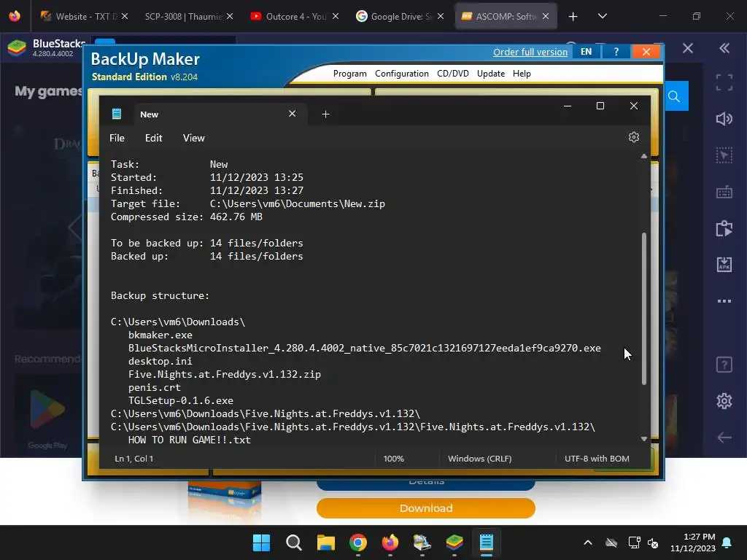
Task: Open notification bell in taskbar
Action: pyautogui.click(x=727, y=542)
